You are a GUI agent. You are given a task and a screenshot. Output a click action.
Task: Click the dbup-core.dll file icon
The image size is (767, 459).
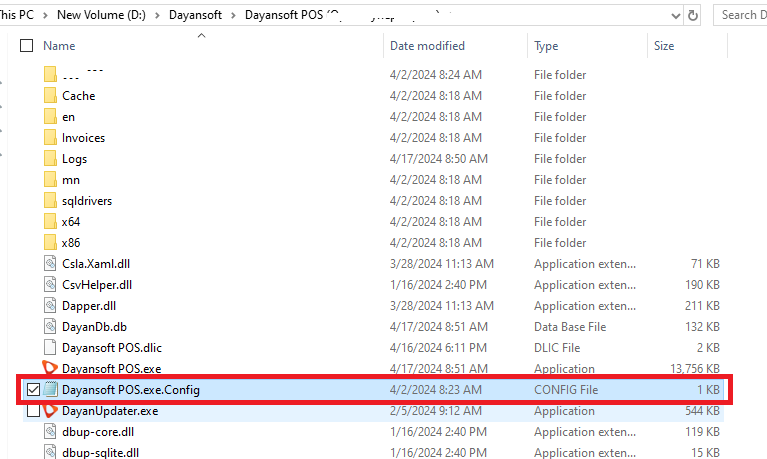(50, 432)
